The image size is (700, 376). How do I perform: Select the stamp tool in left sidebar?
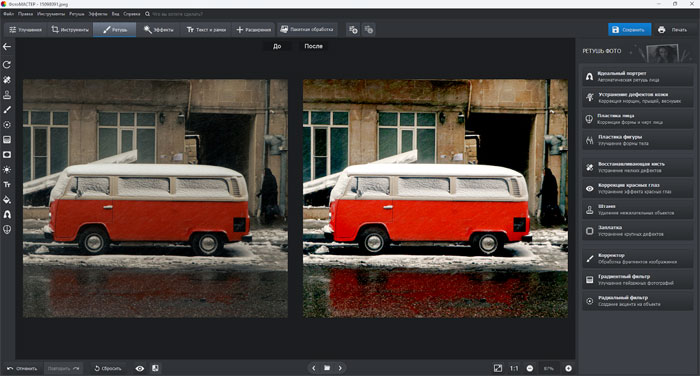coord(7,95)
